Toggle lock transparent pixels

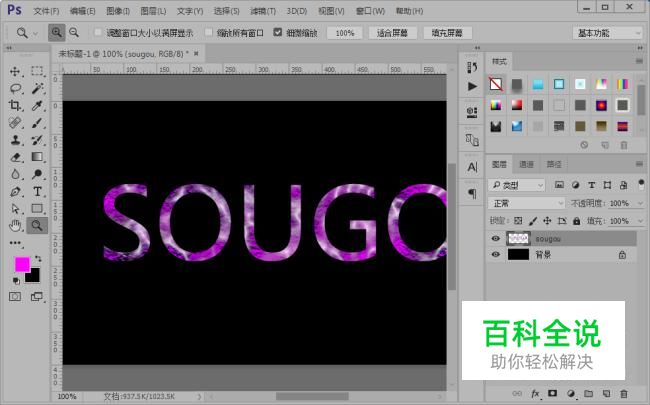[518, 221]
